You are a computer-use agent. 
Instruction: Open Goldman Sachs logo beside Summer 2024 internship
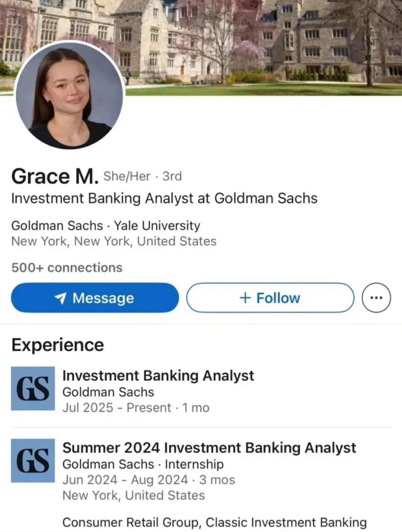33,461
